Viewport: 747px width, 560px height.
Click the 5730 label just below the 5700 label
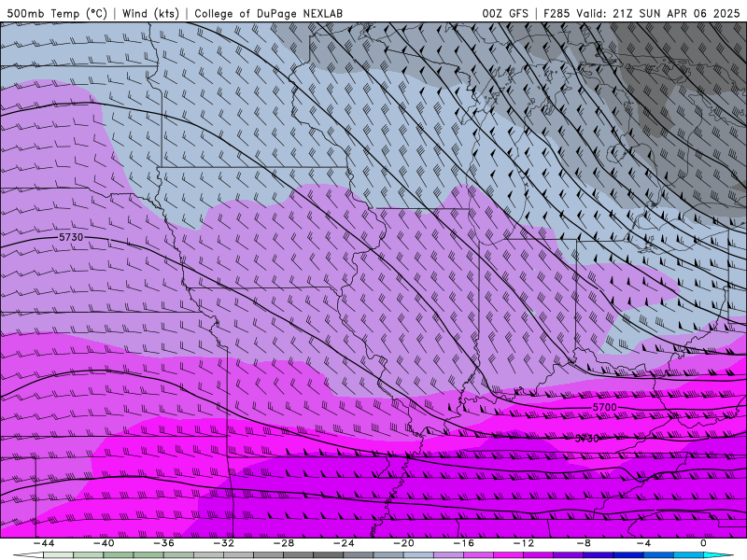click(x=587, y=439)
